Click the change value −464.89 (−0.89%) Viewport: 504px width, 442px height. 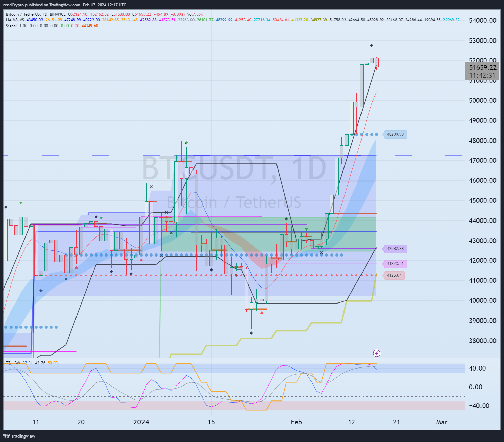[169, 14]
